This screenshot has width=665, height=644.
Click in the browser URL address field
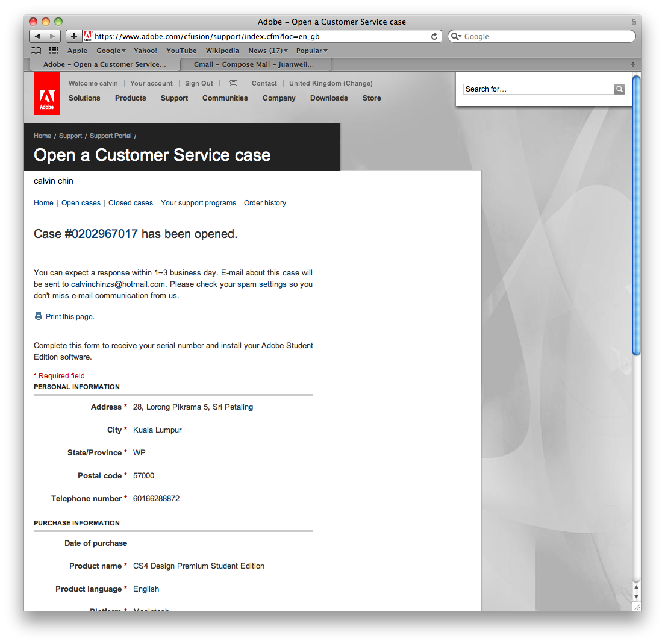click(x=261, y=37)
